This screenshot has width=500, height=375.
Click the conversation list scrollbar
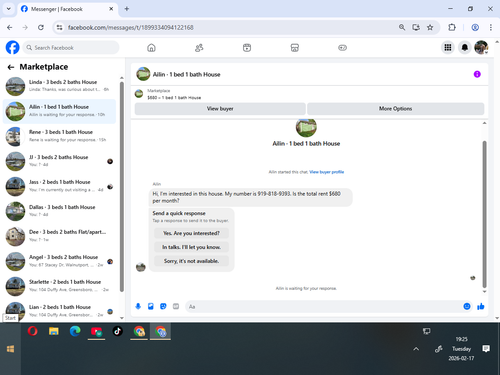coord(122,187)
